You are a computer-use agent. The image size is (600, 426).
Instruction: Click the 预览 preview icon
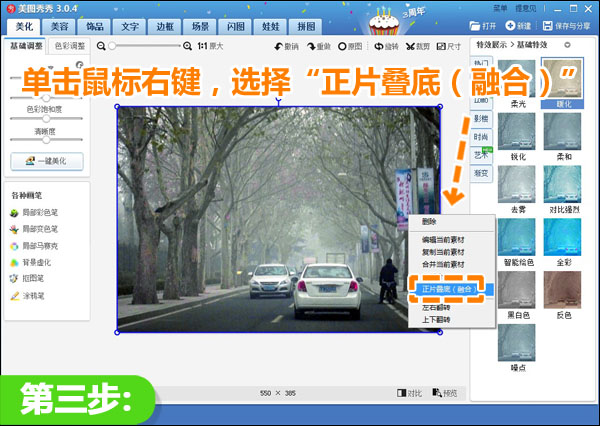tap(437, 393)
